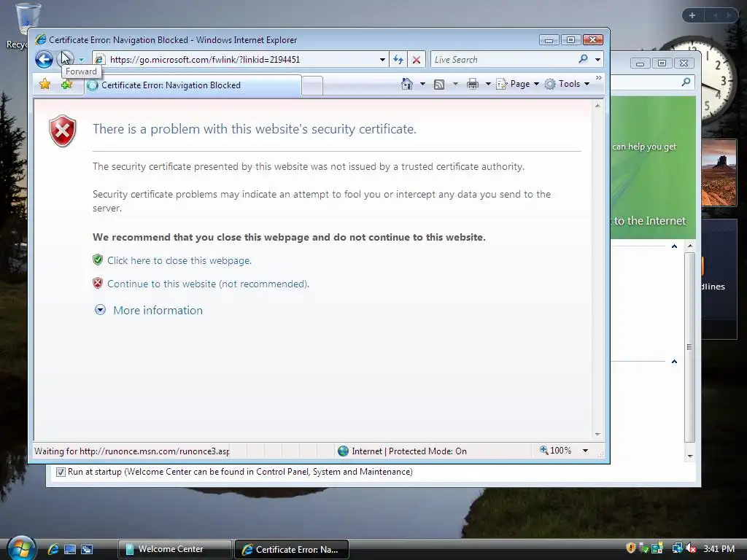
Task: Click the Welcome Center search magnifier icon
Action: (686, 82)
